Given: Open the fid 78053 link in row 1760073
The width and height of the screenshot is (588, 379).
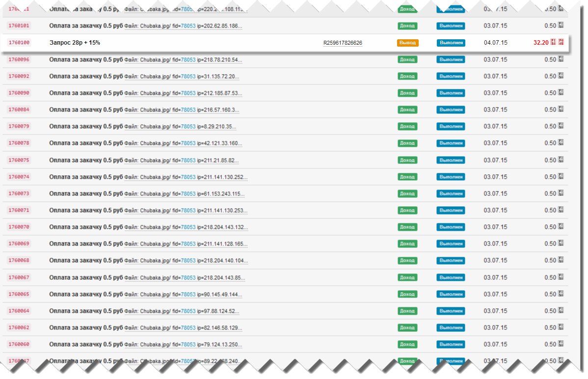Looking at the screenshot, I should click(x=188, y=194).
